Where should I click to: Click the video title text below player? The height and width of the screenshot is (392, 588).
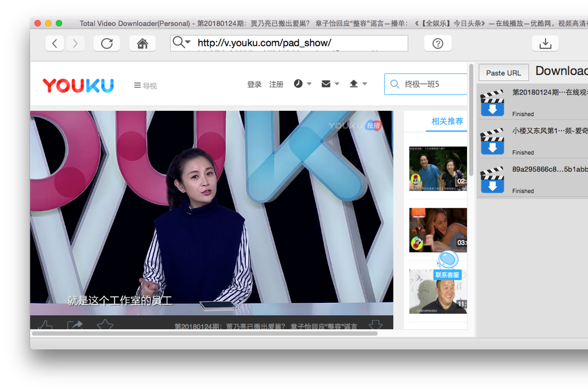point(266,326)
